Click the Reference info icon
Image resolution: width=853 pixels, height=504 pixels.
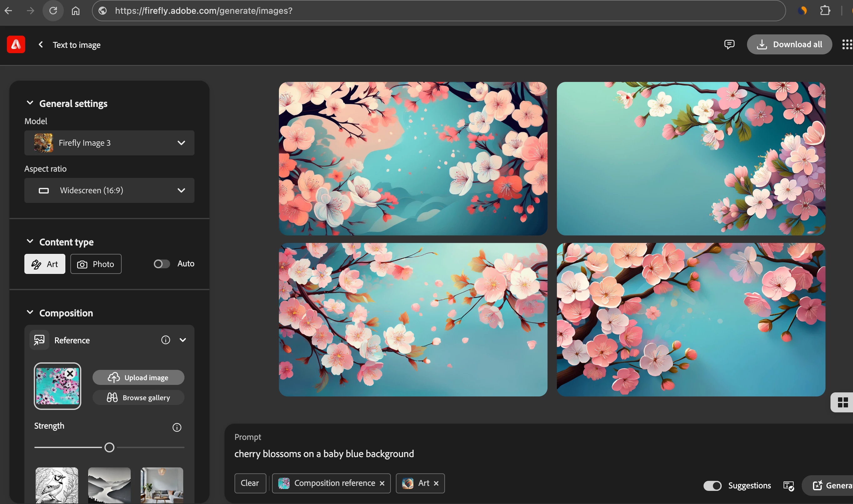coord(165,340)
